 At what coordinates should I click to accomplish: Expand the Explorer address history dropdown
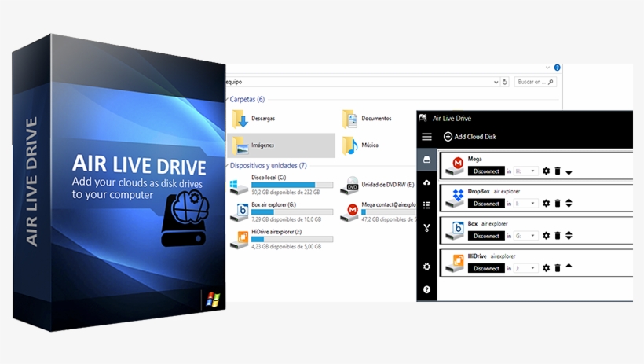496,82
